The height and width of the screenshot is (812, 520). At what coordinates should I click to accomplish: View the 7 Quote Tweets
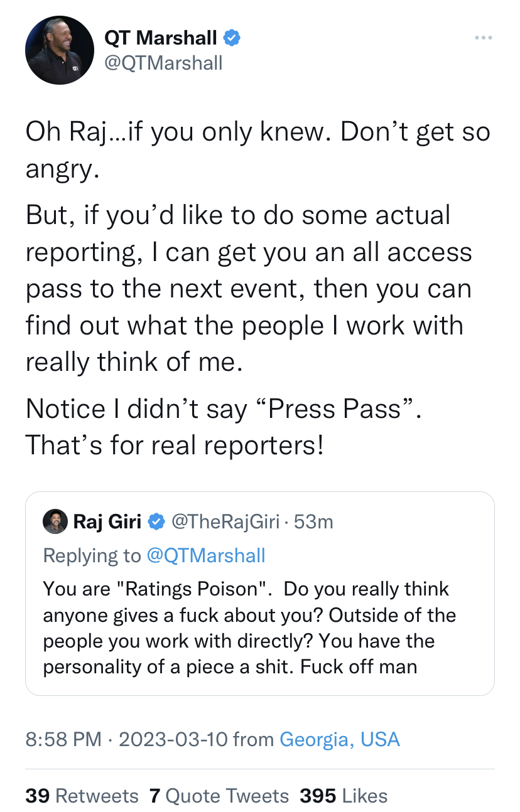pos(219,796)
